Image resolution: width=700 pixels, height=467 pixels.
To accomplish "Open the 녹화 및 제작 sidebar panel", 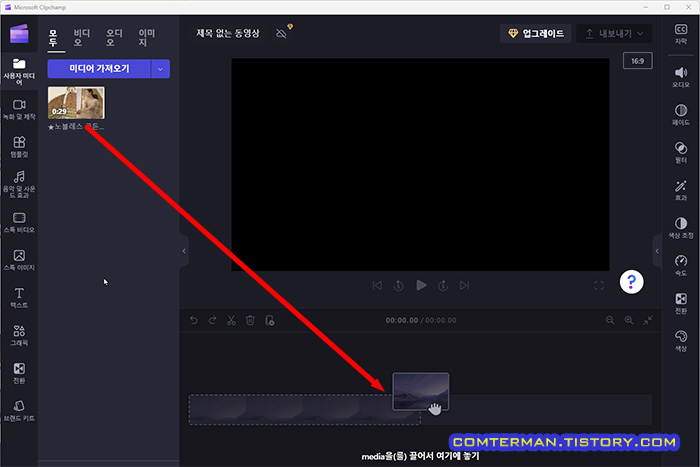I will 19,109.
